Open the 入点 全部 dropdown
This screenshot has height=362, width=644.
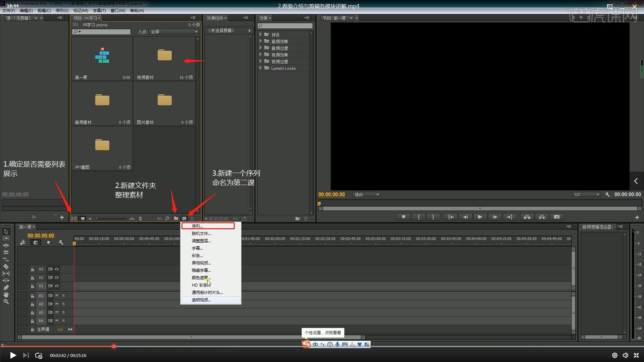(x=174, y=32)
